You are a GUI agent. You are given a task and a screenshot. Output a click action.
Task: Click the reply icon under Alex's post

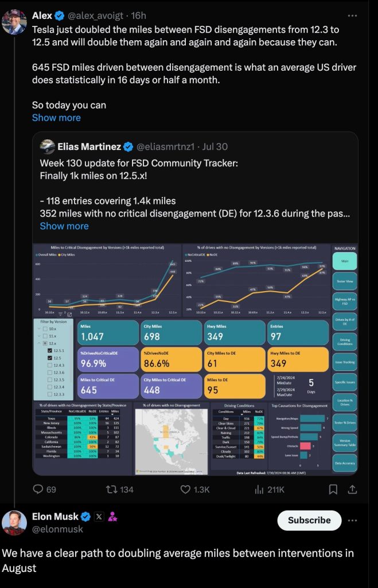pos(38,489)
